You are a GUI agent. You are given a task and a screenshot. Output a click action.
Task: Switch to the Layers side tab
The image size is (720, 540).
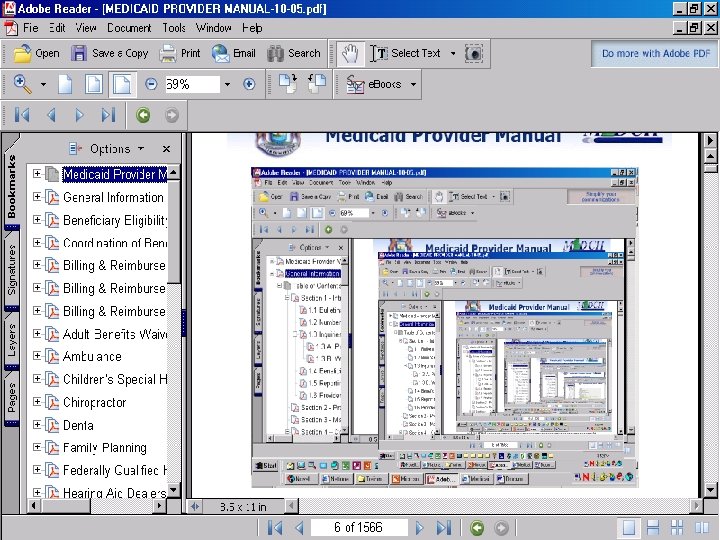[11, 341]
